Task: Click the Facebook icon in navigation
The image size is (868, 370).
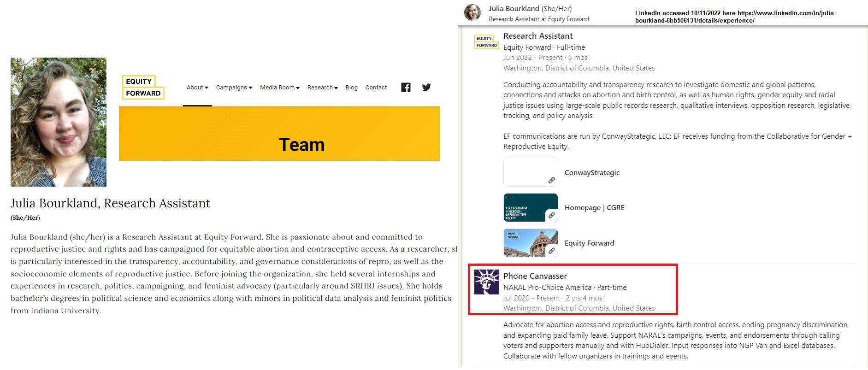Action: tap(406, 88)
